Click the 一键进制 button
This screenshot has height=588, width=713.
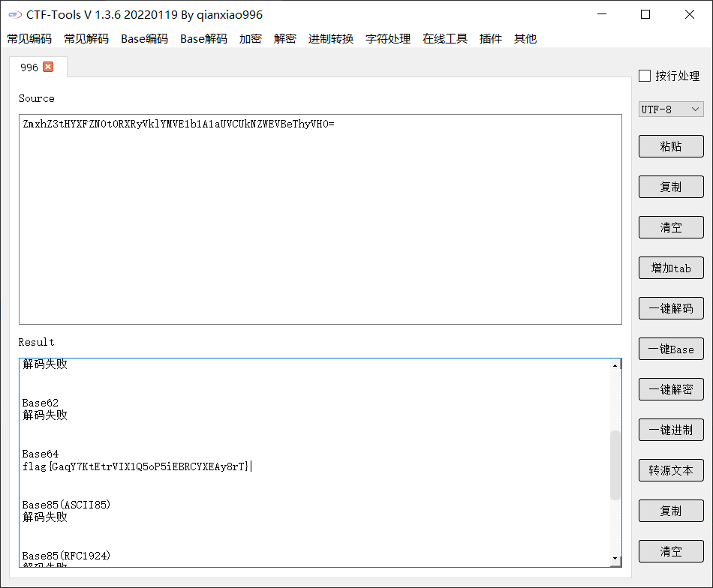click(x=671, y=430)
